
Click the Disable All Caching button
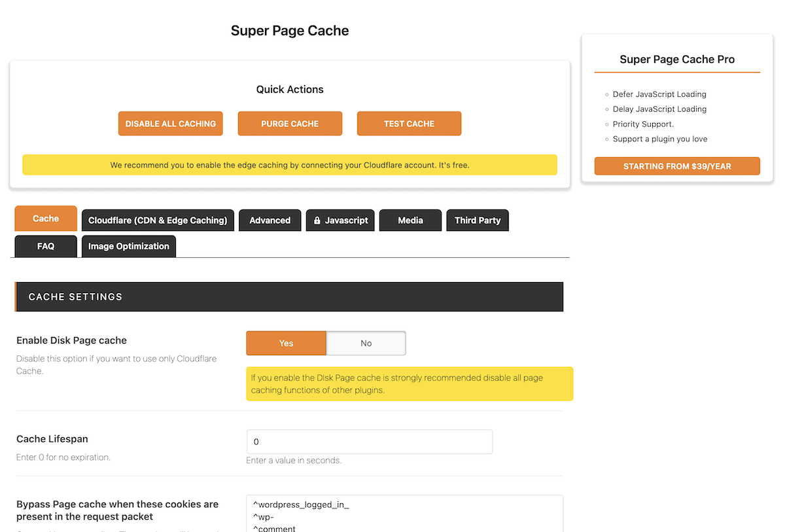[171, 124]
